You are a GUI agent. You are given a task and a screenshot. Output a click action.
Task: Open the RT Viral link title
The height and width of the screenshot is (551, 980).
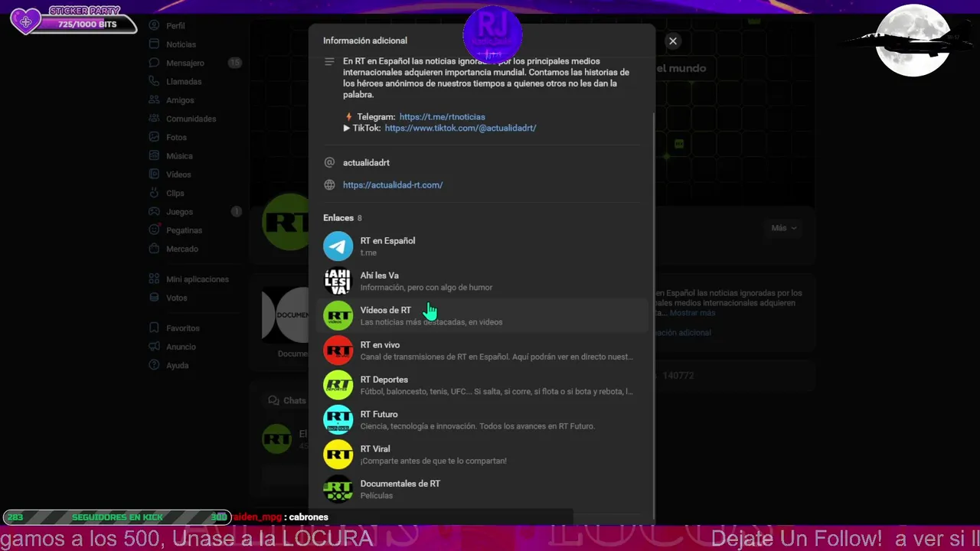click(375, 449)
